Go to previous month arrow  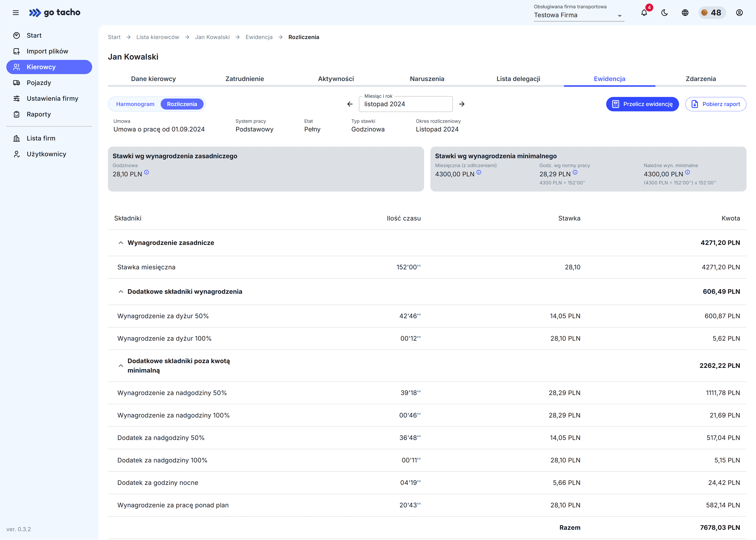[x=350, y=104]
